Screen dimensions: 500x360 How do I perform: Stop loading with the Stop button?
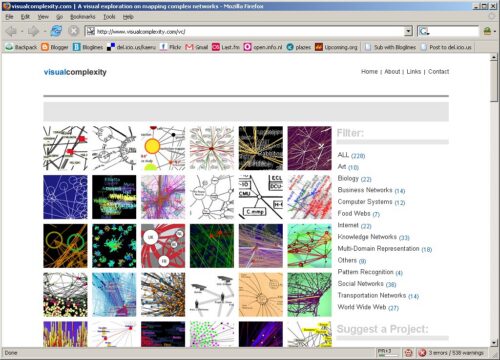tap(73, 31)
